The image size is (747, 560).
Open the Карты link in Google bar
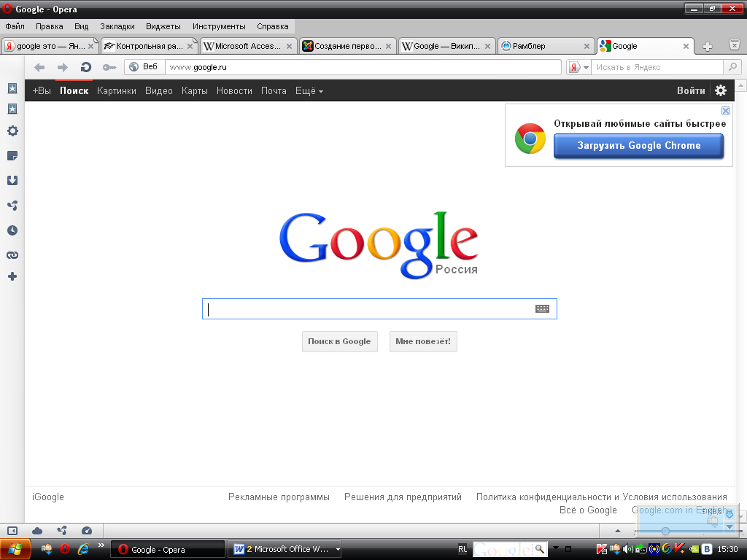[x=194, y=90]
